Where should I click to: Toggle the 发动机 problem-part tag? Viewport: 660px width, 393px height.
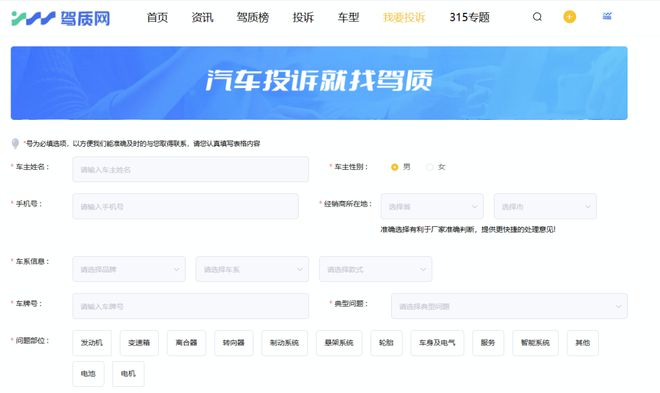(x=92, y=343)
